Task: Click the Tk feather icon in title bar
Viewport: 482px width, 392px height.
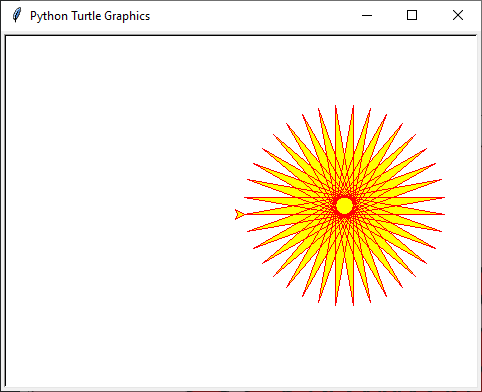Action: tap(16, 15)
